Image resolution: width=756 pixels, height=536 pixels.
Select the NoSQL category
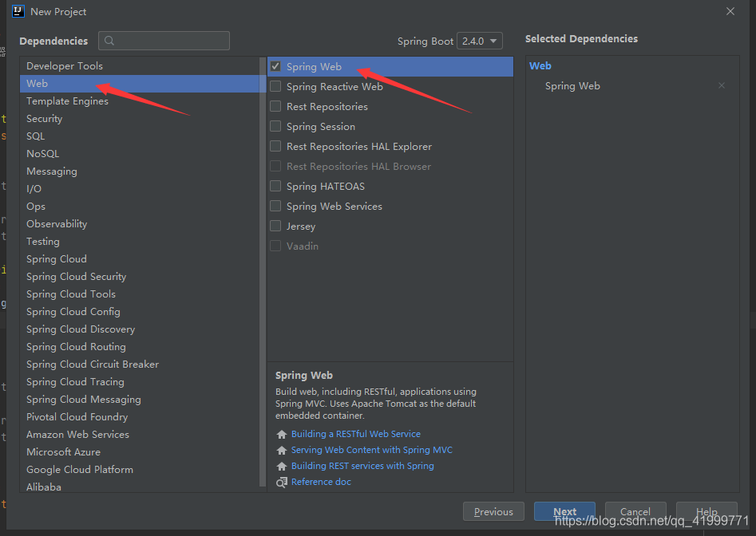140,154
